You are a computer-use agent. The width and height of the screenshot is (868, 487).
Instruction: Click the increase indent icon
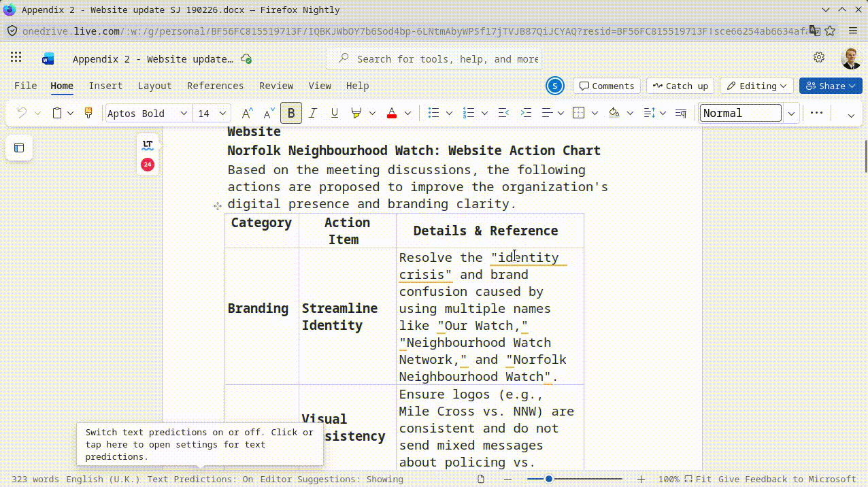(526, 114)
